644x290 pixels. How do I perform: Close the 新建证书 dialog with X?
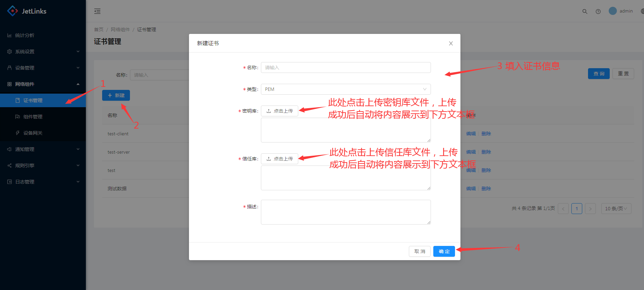451,43
